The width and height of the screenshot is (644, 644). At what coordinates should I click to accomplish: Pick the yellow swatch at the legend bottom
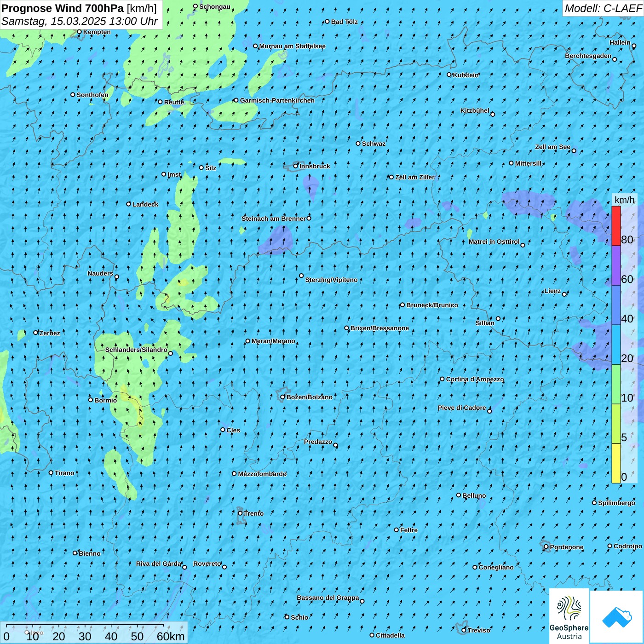pyautogui.click(x=616, y=463)
